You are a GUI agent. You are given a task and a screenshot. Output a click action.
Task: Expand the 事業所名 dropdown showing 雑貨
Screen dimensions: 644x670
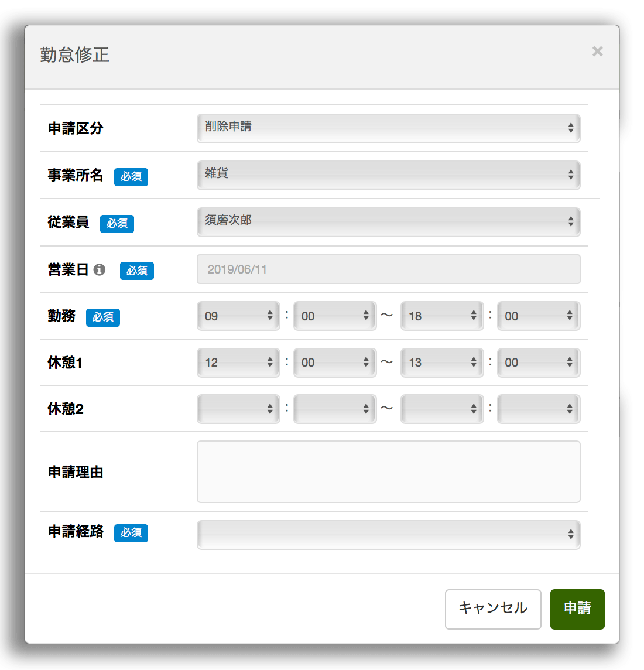388,175
